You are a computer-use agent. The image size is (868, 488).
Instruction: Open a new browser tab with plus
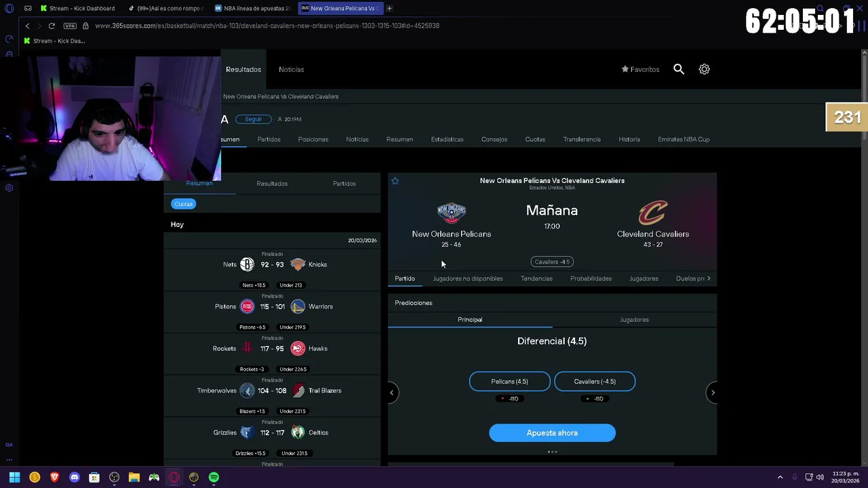(389, 8)
